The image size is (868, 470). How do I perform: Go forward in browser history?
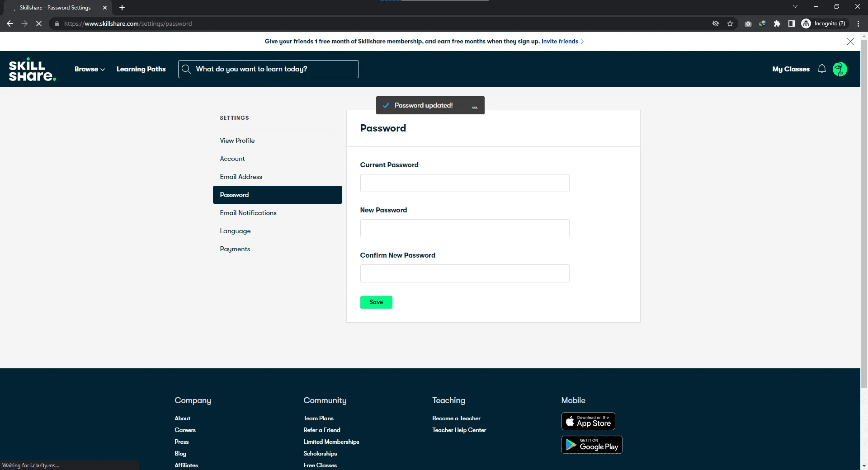(x=24, y=23)
